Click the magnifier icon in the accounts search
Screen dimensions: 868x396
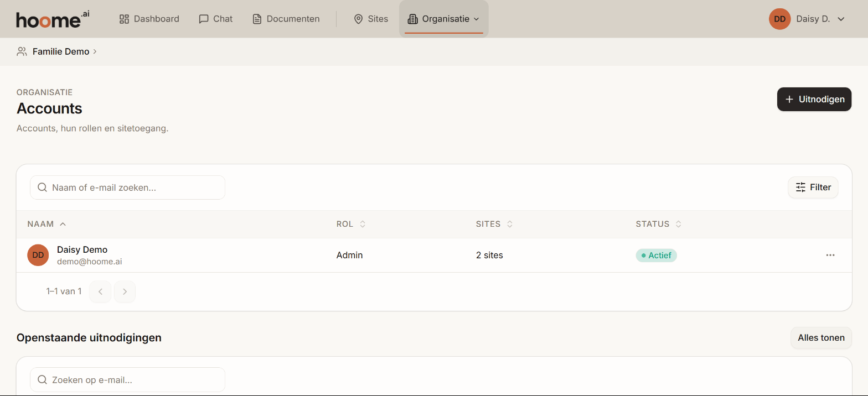42,187
